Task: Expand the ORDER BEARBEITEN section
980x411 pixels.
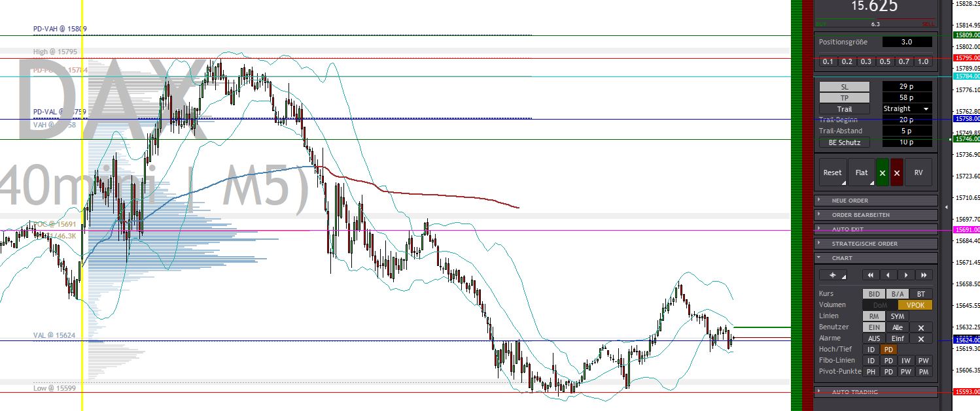Action: click(876, 215)
